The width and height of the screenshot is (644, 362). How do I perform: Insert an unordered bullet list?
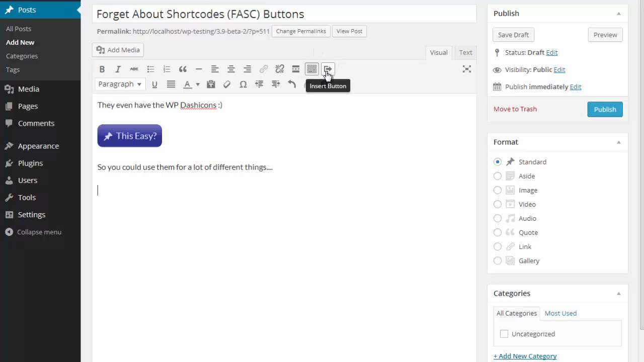[150, 69]
